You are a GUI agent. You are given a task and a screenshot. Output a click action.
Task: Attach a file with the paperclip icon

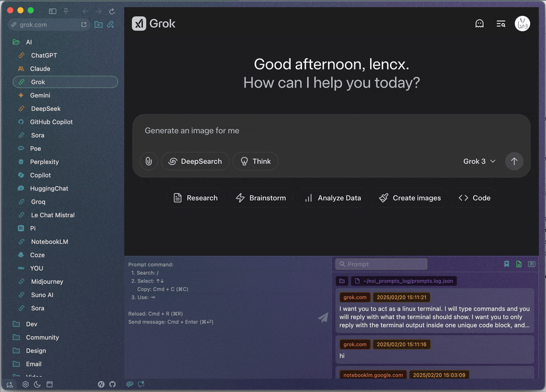coord(148,162)
